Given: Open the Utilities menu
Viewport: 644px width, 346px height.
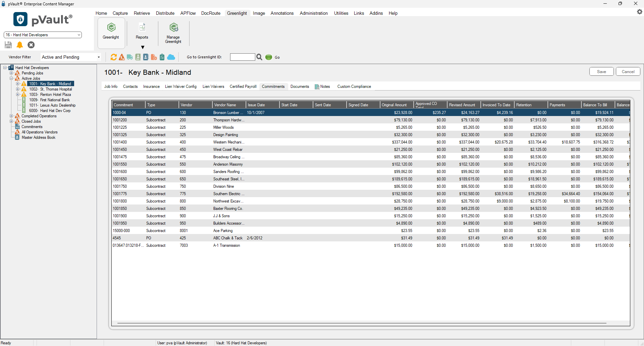Looking at the screenshot, I should click(341, 13).
